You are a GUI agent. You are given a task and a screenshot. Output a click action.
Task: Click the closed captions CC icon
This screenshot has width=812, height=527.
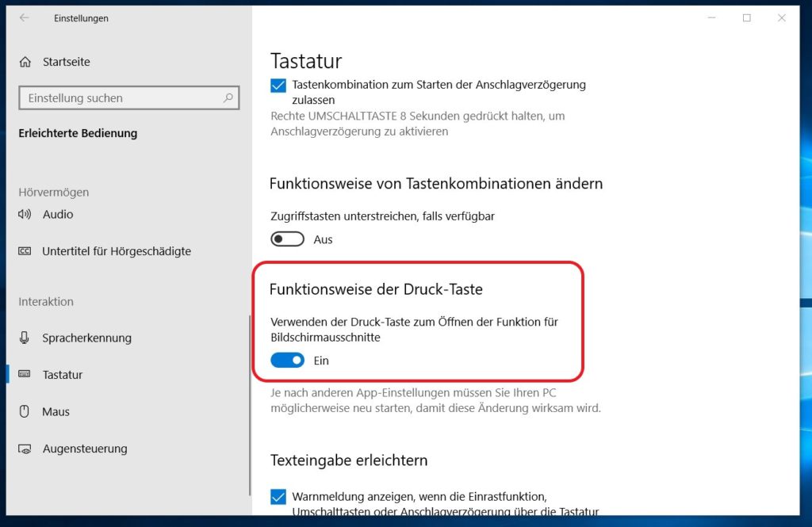25,251
